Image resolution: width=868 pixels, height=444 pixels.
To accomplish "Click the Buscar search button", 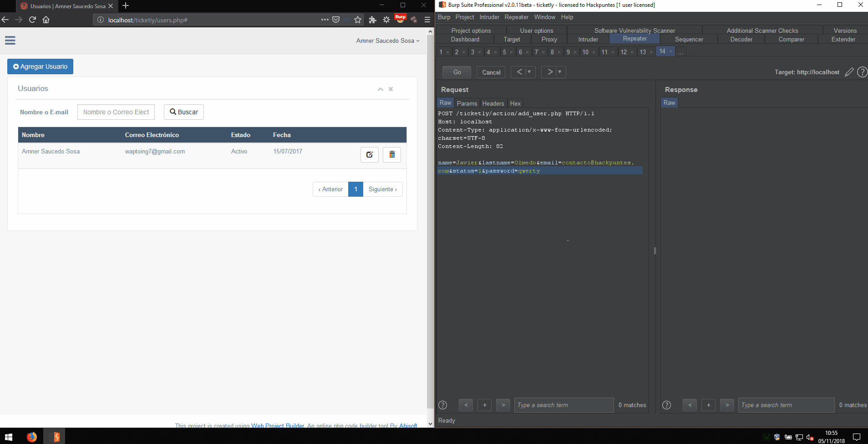I will [x=184, y=112].
